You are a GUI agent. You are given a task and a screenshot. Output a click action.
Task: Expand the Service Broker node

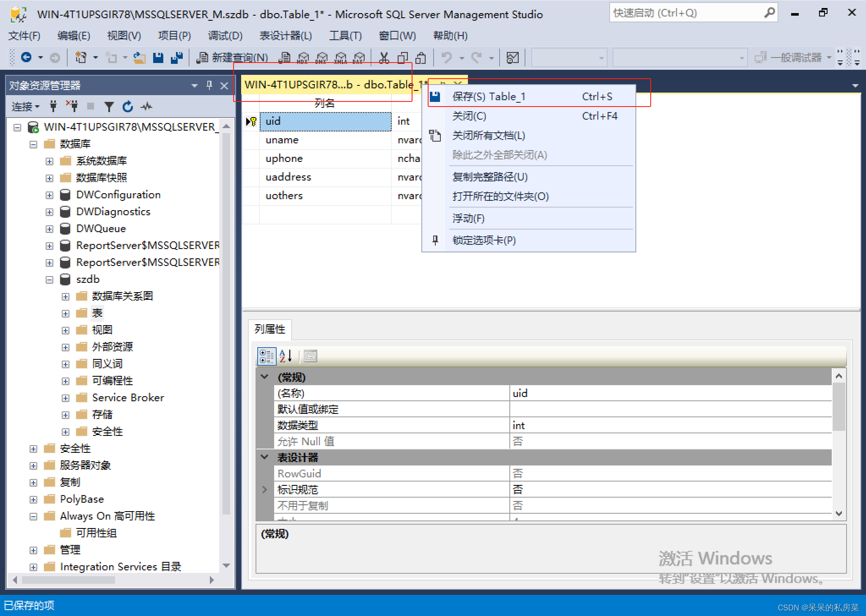pyautogui.click(x=66, y=398)
